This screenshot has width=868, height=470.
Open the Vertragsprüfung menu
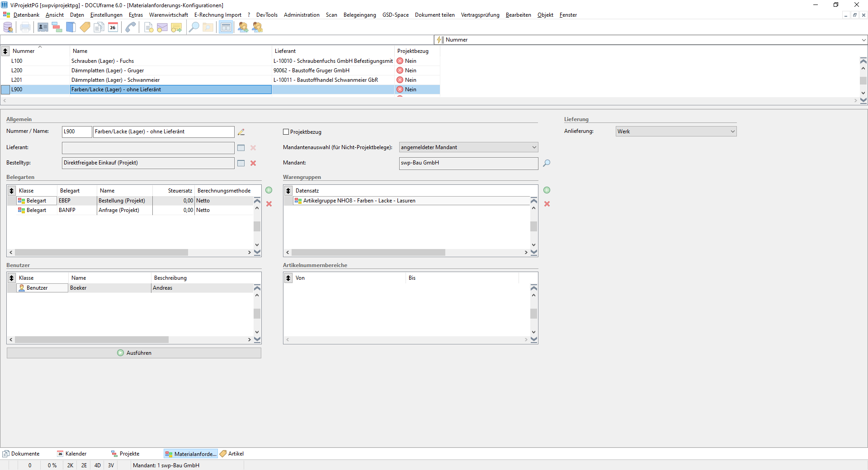[480, 15]
